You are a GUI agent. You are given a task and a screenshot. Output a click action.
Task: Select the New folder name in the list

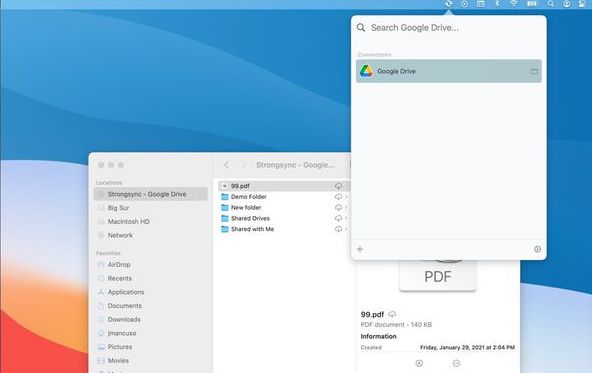[x=246, y=208]
